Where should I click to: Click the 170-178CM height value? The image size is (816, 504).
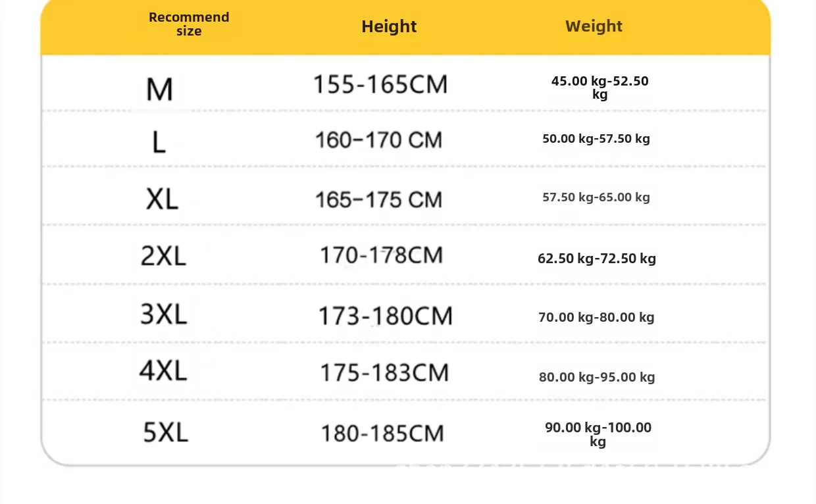click(381, 255)
